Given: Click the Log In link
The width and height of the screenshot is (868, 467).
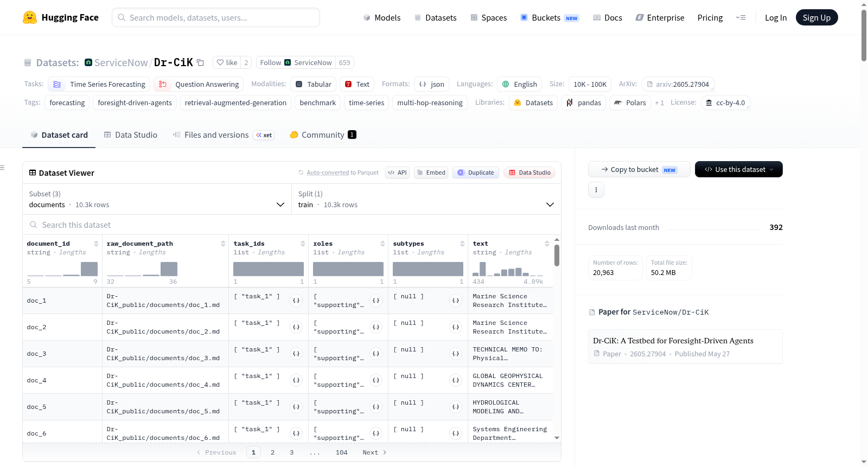Looking at the screenshot, I should [776, 17].
